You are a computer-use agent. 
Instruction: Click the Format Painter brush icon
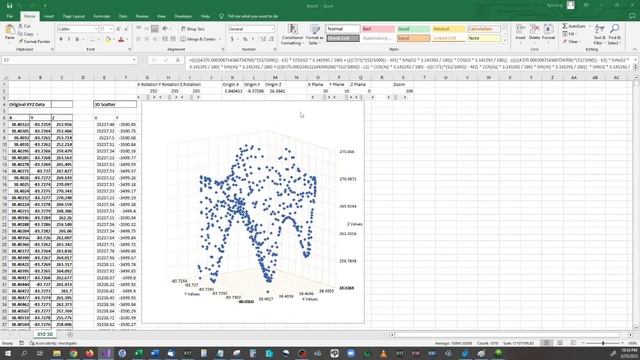(x=20, y=41)
